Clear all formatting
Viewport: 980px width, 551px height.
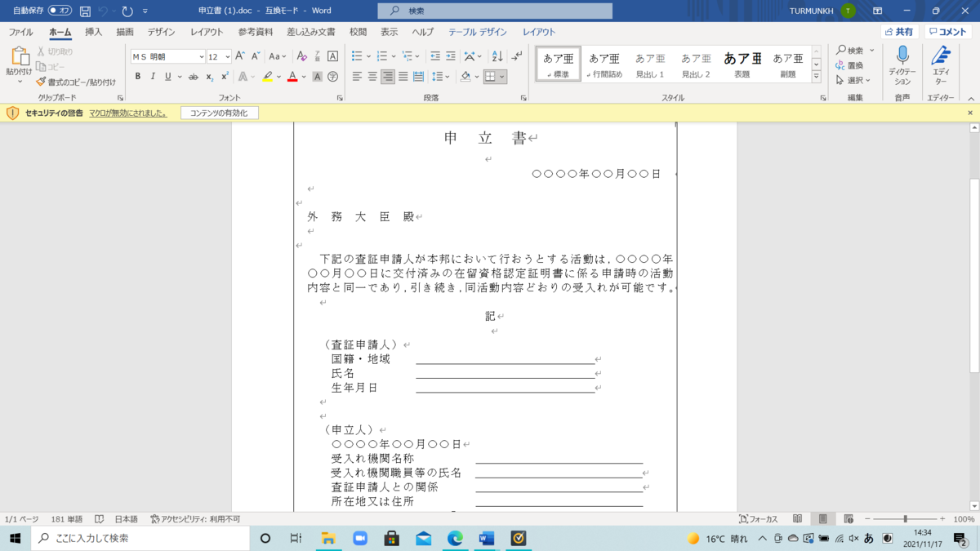[x=301, y=56]
